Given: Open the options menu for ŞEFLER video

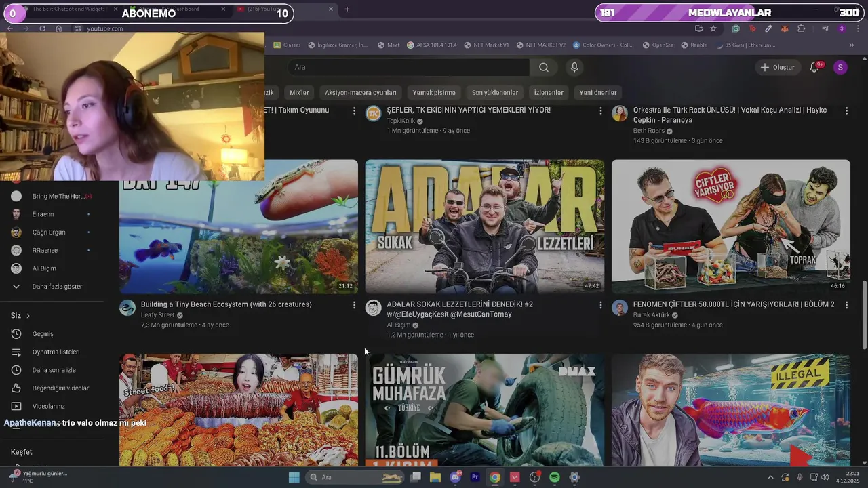Looking at the screenshot, I should pos(600,110).
